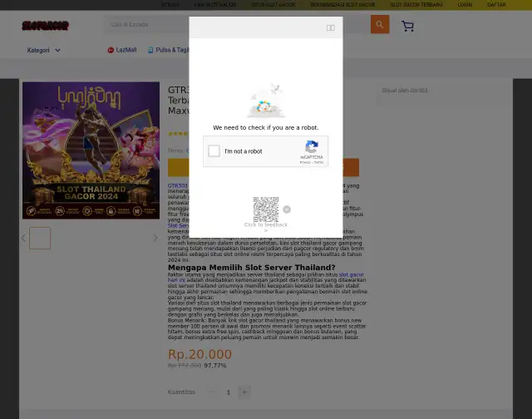
Task: Click "We need to check if you are a robot."
Action: [x=266, y=127]
